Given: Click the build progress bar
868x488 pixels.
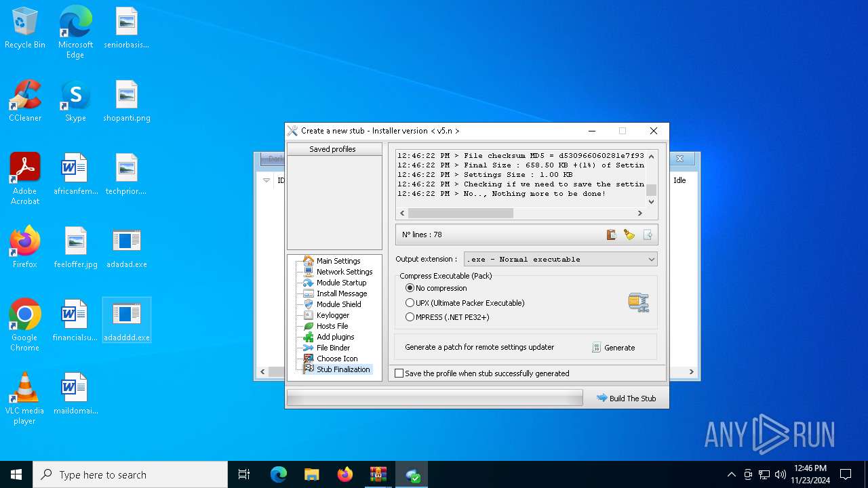Looking at the screenshot, I should [x=435, y=399].
